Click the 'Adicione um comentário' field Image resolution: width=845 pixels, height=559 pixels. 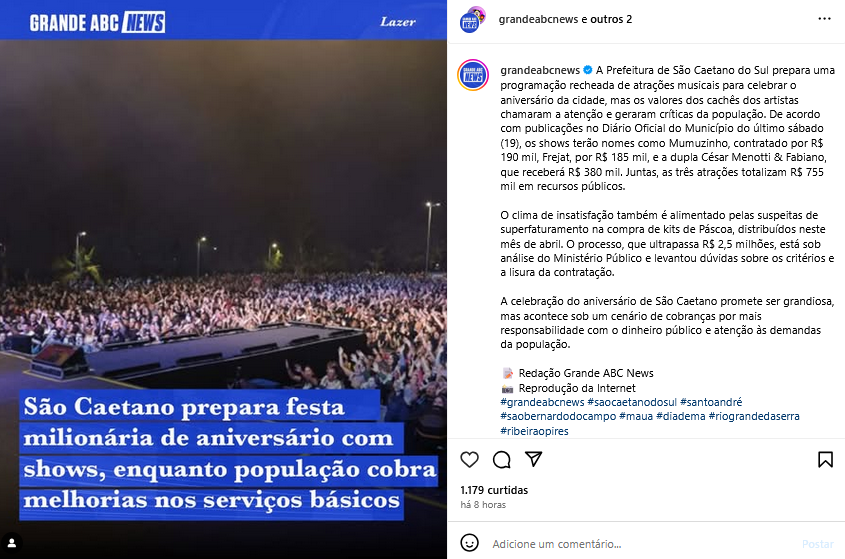tap(641, 544)
